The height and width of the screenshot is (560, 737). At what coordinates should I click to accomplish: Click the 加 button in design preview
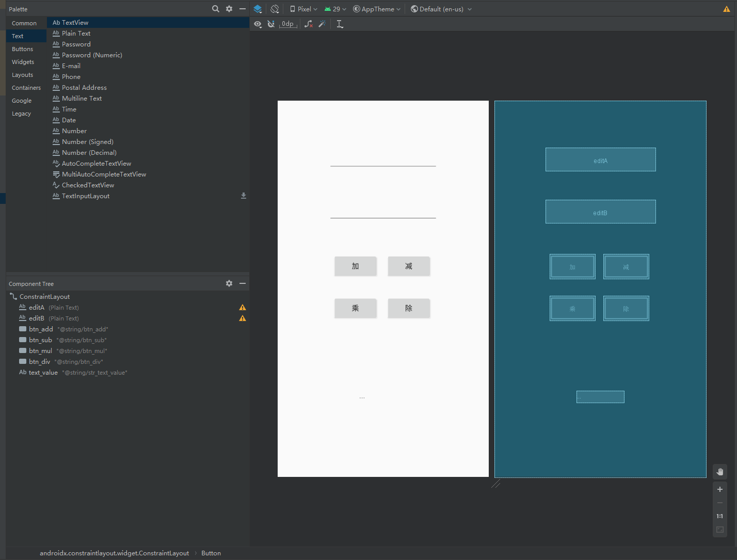[355, 266]
